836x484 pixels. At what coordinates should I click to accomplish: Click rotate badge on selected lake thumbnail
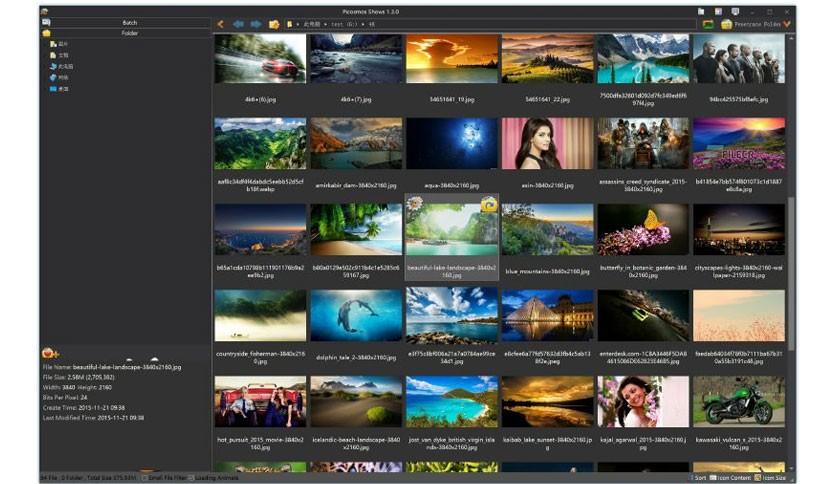click(489, 204)
